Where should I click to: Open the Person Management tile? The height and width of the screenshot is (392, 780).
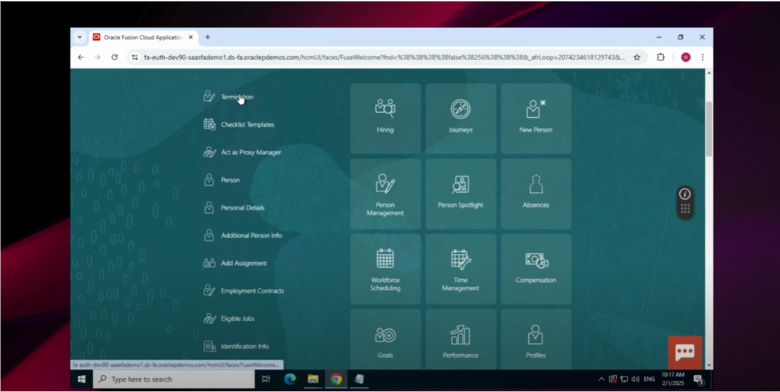[x=385, y=194]
